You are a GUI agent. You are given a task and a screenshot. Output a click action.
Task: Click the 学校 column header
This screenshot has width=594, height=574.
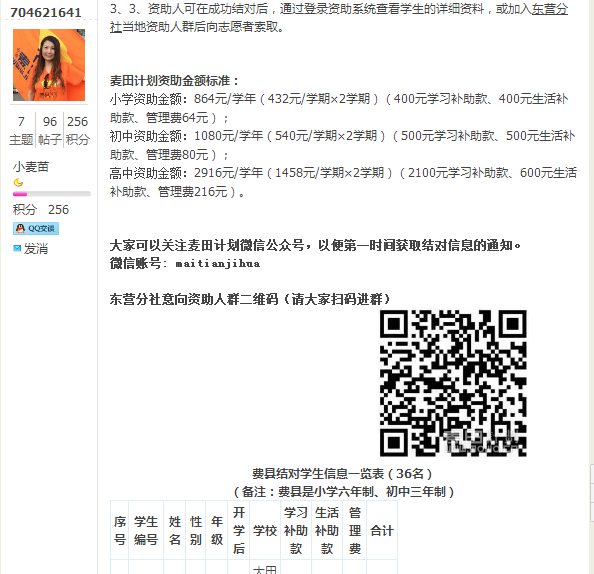(265, 530)
